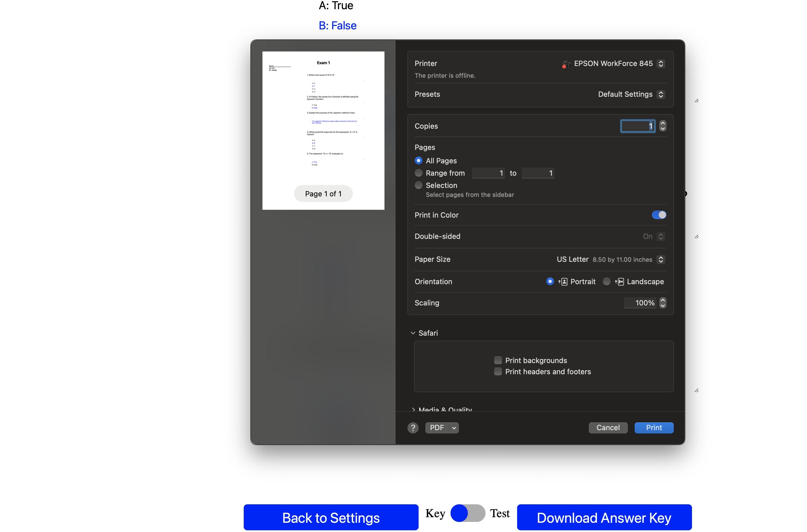Click the Portrait orientation icon
The height and width of the screenshot is (532, 807).
(x=563, y=282)
